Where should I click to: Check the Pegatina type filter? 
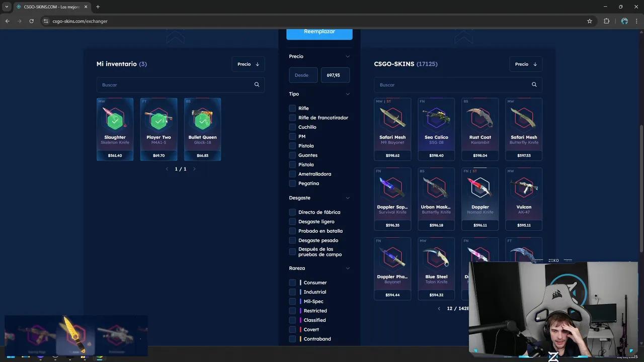[292, 184]
